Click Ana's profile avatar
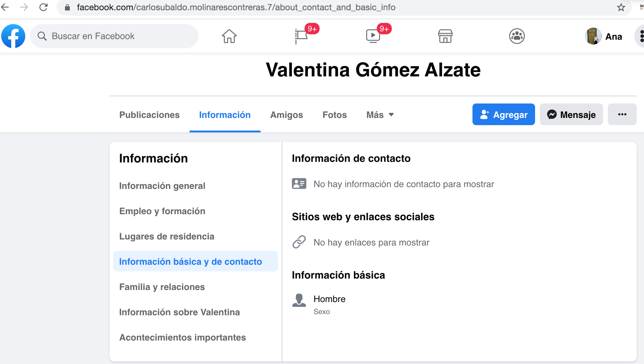 click(x=593, y=36)
